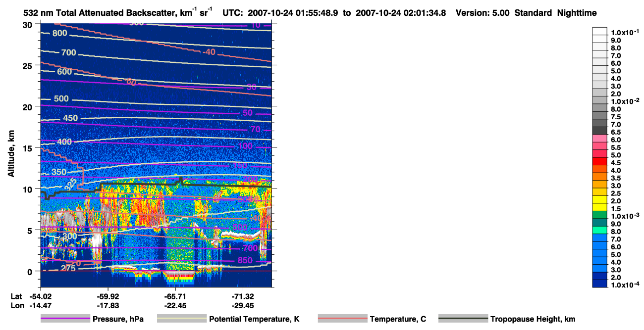Click the 7.5 colorbar label

coord(616,117)
